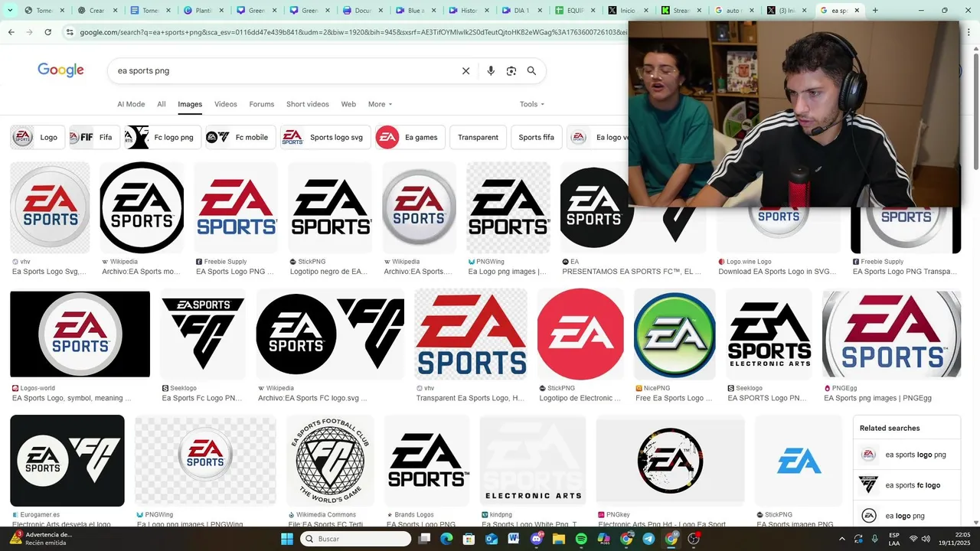This screenshot has width=980, height=551.
Task: Clear the search box with the X icon
Action: tap(465, 70)
